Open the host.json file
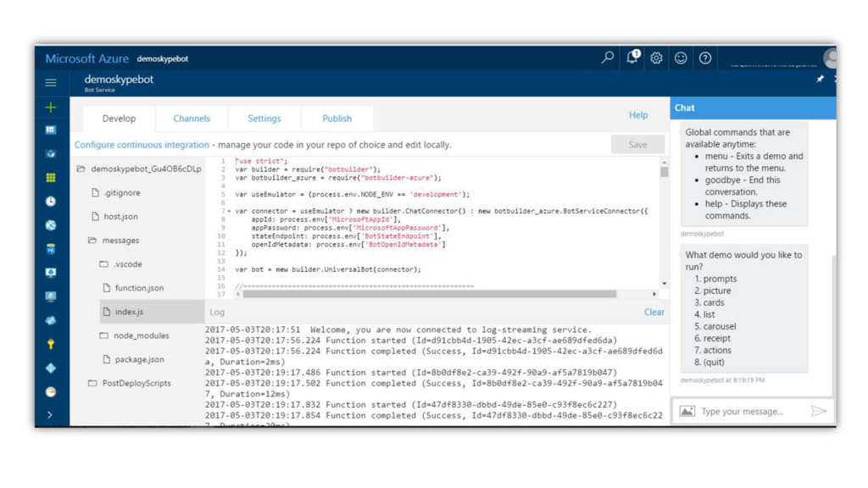 pyautogui.click(x=114, y=216)
